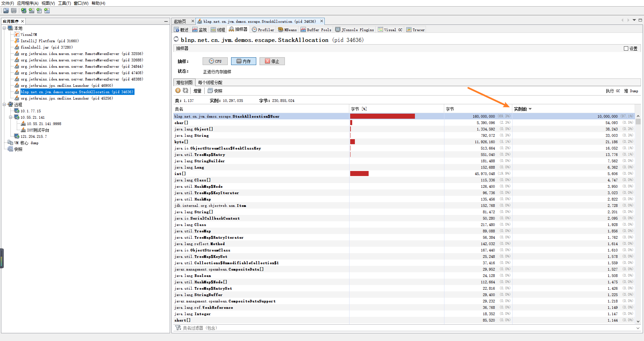Click 堆 Dump button
Image resolution: width=644 pixels, height=341 pixels.
(x=631, y=91)
